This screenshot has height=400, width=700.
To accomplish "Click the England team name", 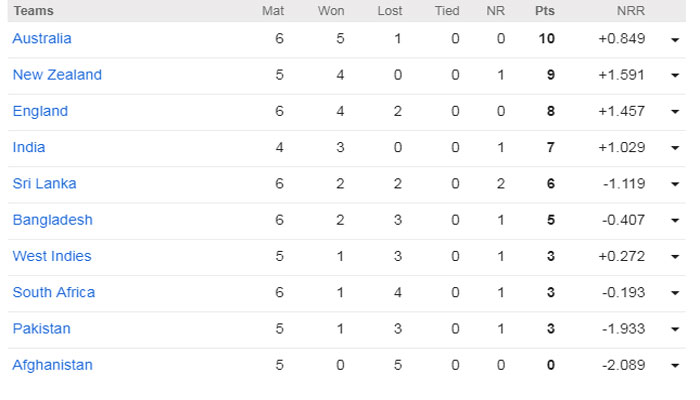I will tap(40, 111).
